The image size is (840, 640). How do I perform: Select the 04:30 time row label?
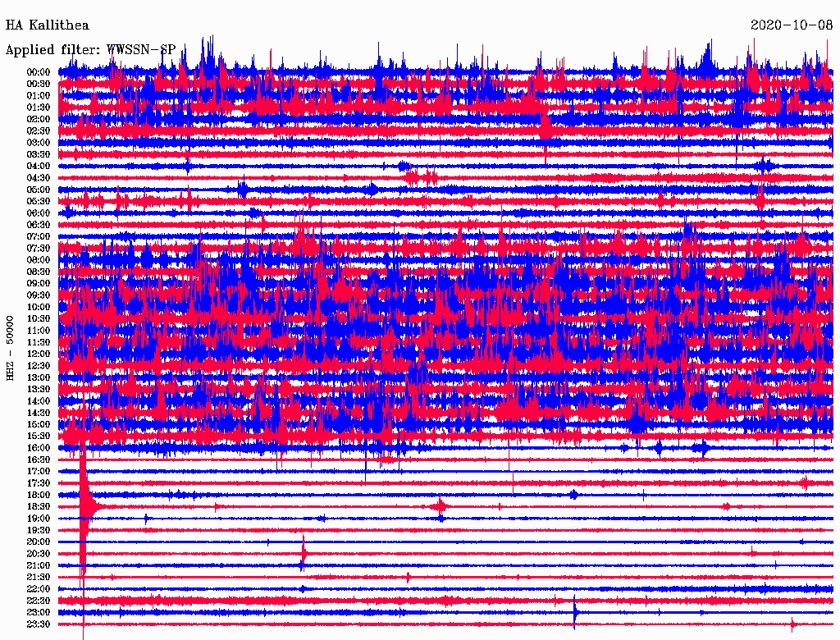coord(39,178)
